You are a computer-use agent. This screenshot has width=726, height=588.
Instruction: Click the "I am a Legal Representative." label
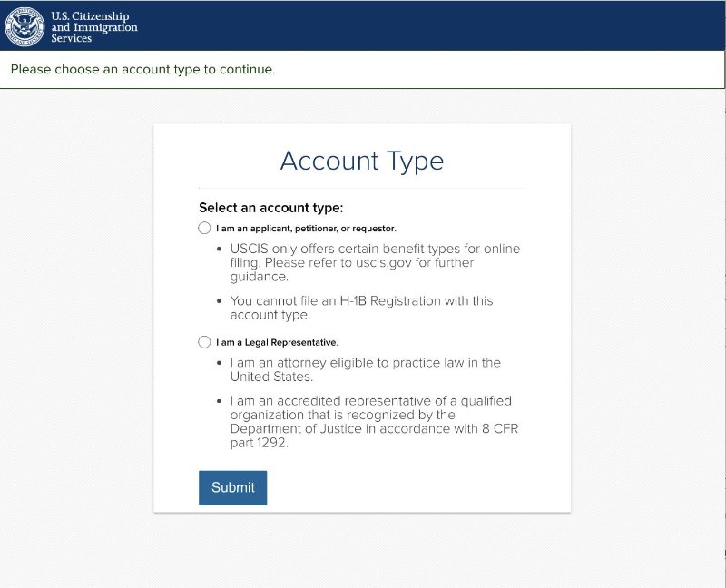(x=277, y=343)
